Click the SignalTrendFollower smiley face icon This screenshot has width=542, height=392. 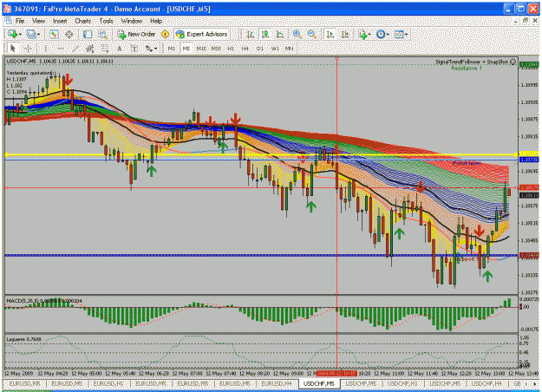pos(513,62)
